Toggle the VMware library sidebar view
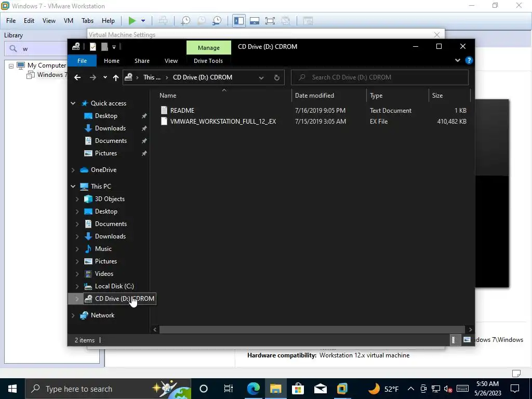Viewport: 532px width, 399px height. coord(239,21)
